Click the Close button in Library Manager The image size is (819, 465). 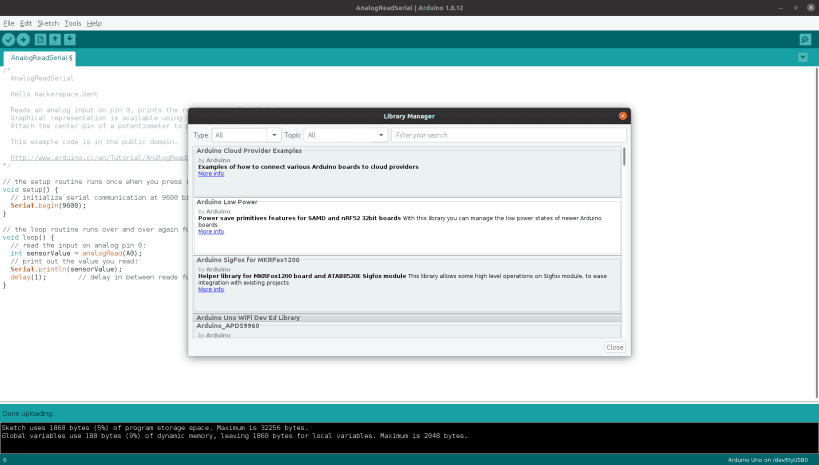pos(615,347)
